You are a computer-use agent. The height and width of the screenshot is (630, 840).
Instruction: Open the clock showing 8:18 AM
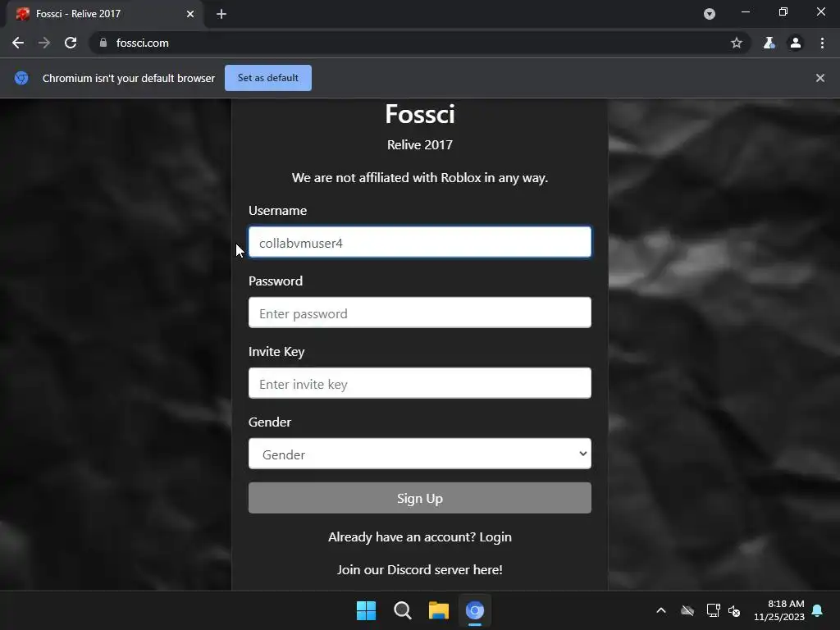[779, 610]
